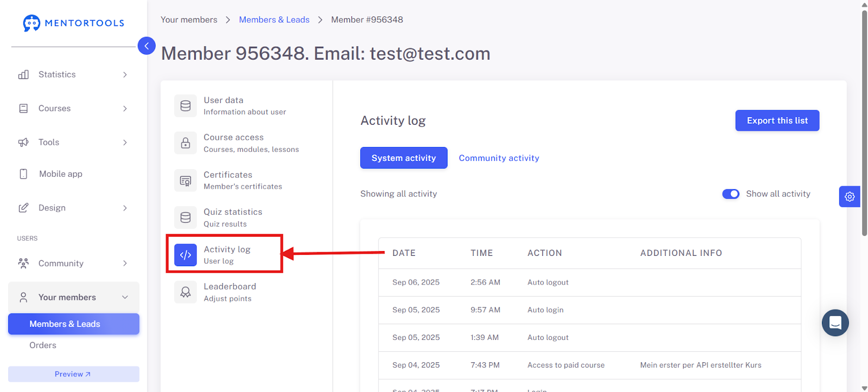Click the scrollbar down arrow
Viewport: 868px width, 392px height.
tap(864, 388)
